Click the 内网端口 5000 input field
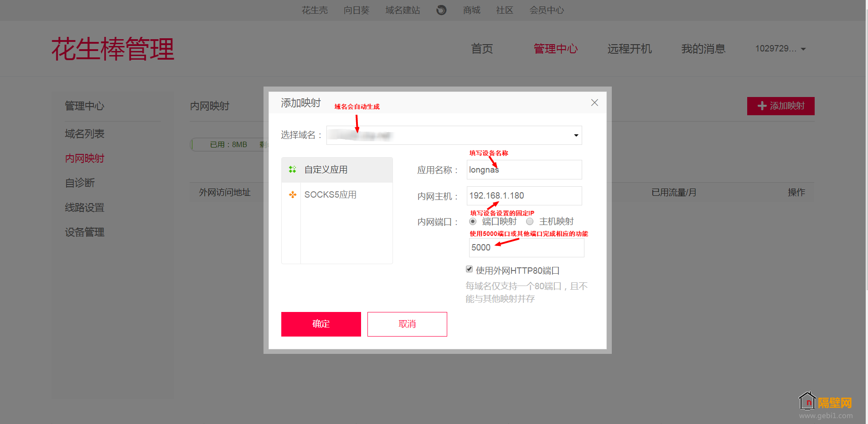The image size is (868, 424). (x=527, y=247)
